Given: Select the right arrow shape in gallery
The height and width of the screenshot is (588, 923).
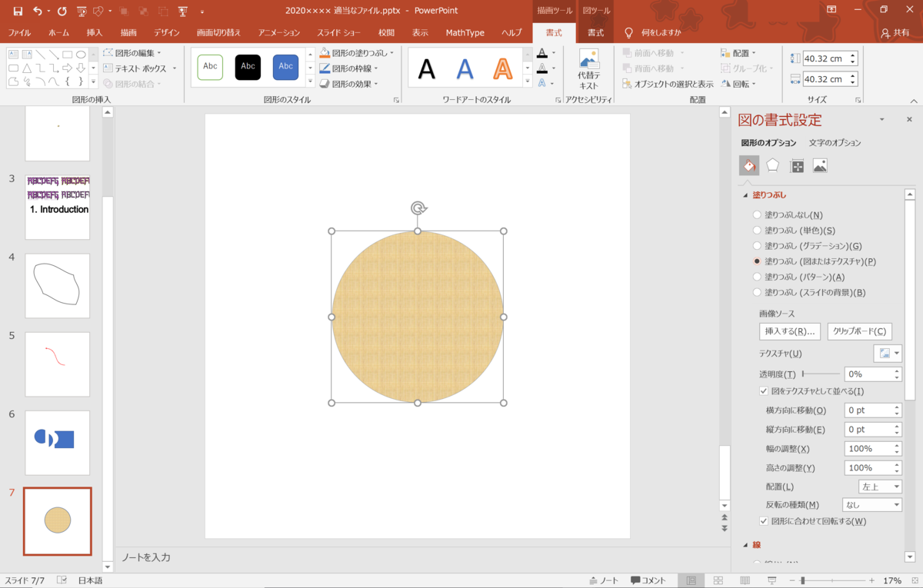Looking at the screenshot, I should (x=68, y=68).
